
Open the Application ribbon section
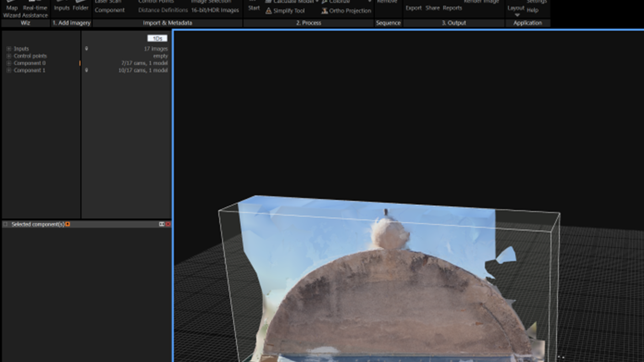click(x=528, y=23)
